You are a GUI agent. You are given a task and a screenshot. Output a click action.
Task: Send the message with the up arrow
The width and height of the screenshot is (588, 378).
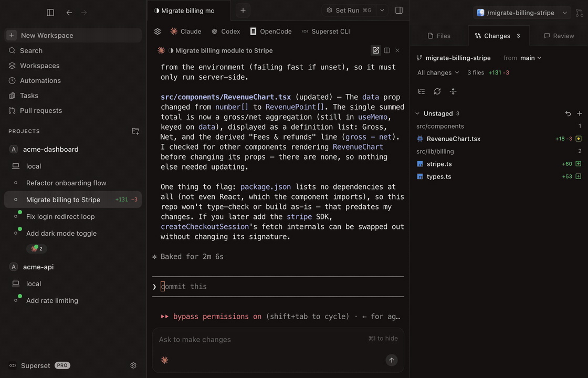[392, 360]
